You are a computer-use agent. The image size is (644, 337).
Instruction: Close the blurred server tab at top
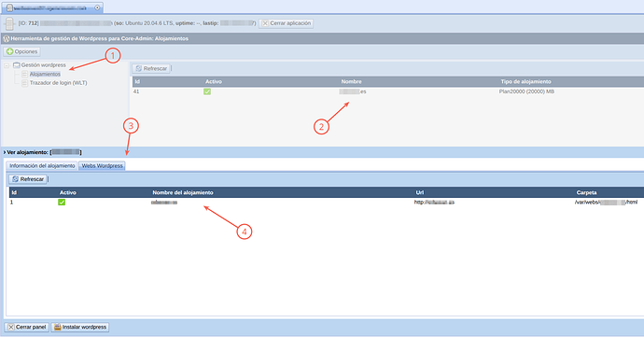point(97,7)
